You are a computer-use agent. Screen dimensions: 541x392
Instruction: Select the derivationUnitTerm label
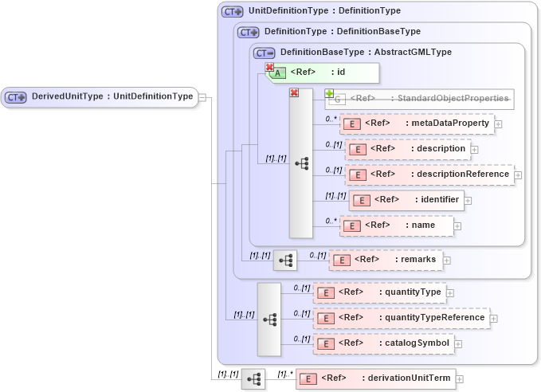(409, 378)
